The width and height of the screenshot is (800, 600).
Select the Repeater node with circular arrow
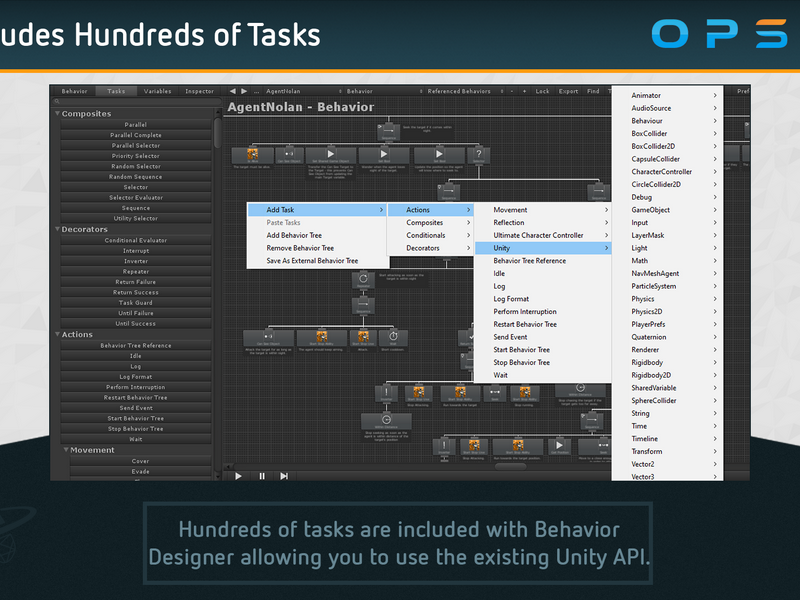363,280
